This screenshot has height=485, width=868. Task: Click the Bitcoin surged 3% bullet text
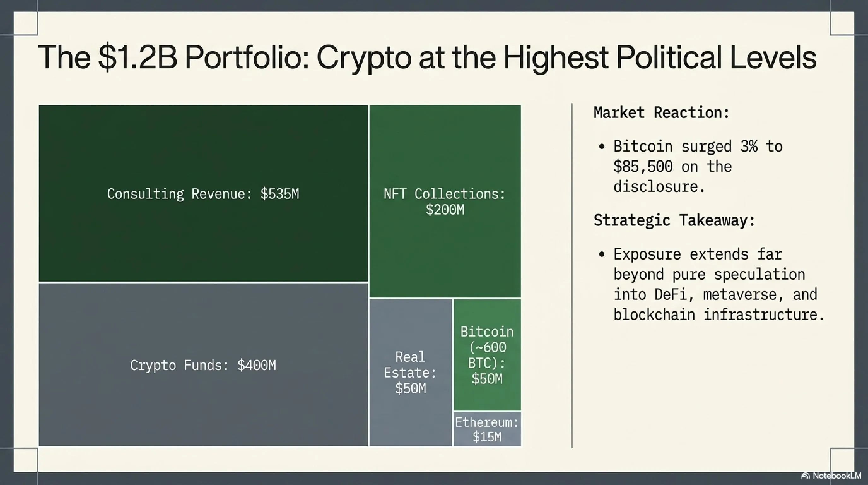point(698,167)
